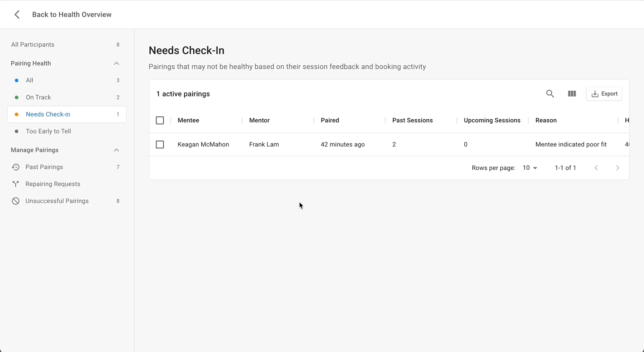Viewport: 644px width, 352px height.
Task: Click the Export button
Action: pos(604,94)
